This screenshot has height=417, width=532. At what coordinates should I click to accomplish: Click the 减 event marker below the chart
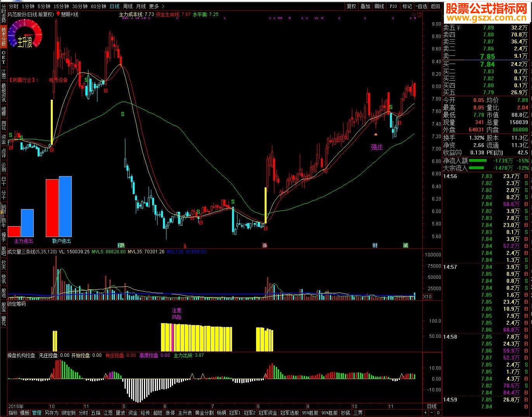tap(405, 245)
